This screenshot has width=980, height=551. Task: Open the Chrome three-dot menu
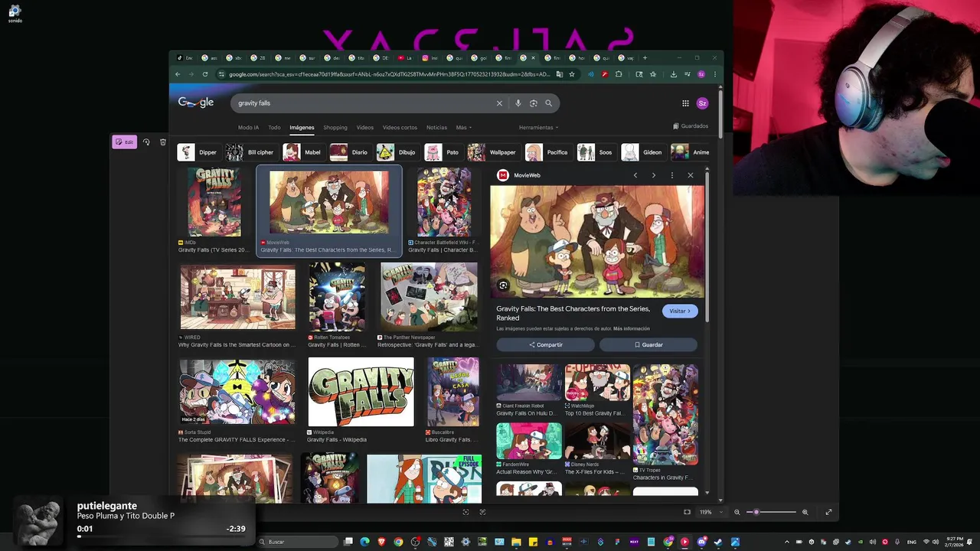[715, 74]
